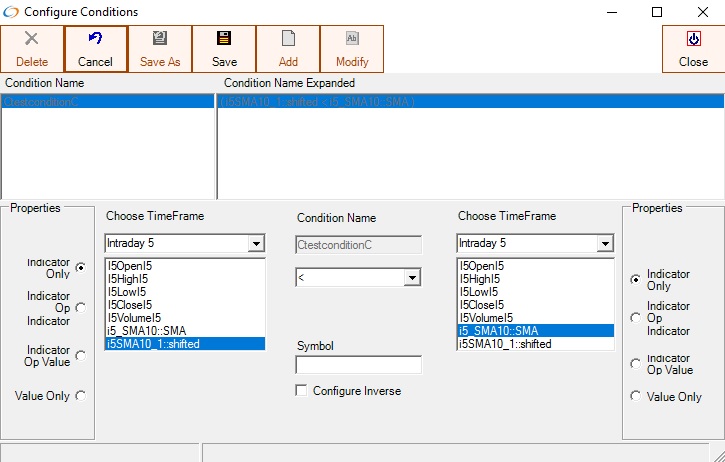This screenshot has height=462, width=725.
Task: Expand the right Choose TimeFrame dropdown
Action: tap(604, 243)
